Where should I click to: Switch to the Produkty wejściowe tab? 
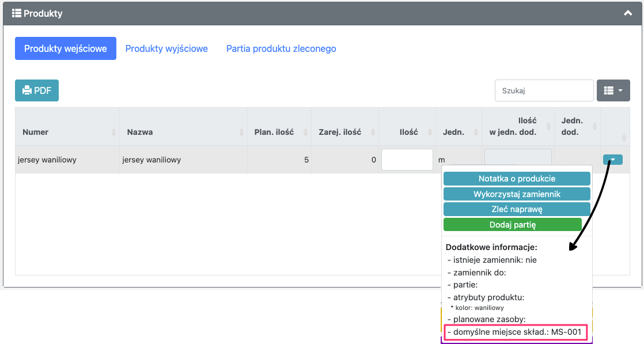tap(66, 48)
